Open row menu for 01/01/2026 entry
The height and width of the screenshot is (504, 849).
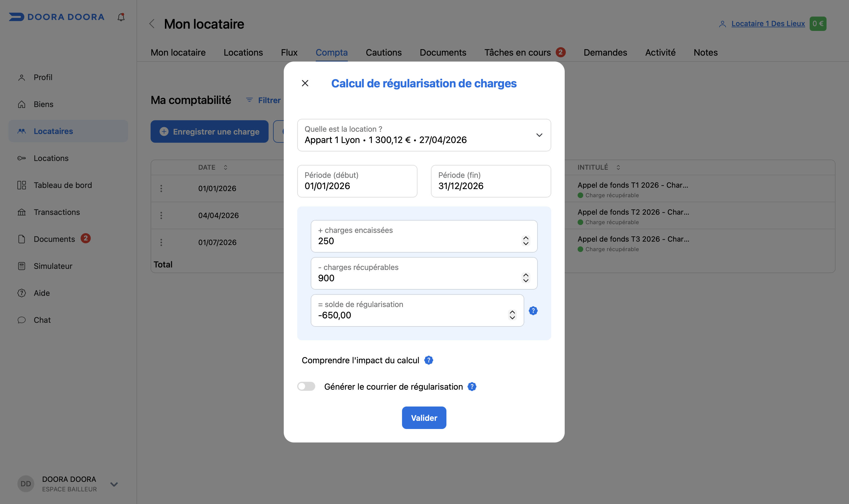click(161, 189)
